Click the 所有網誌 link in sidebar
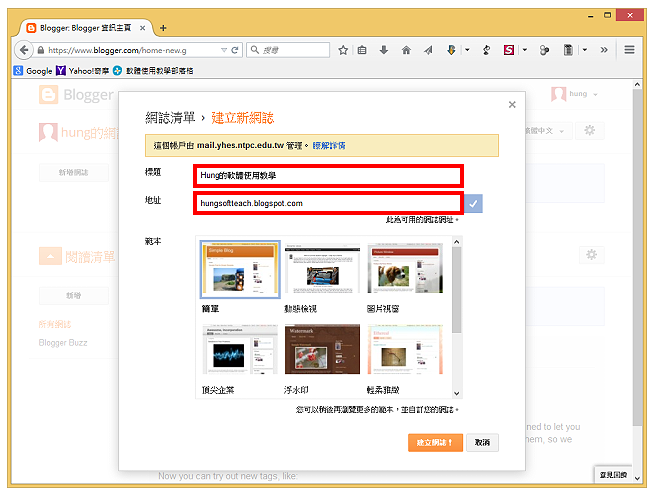This screenshot has height=502, width=657. [x=55, y=324]
